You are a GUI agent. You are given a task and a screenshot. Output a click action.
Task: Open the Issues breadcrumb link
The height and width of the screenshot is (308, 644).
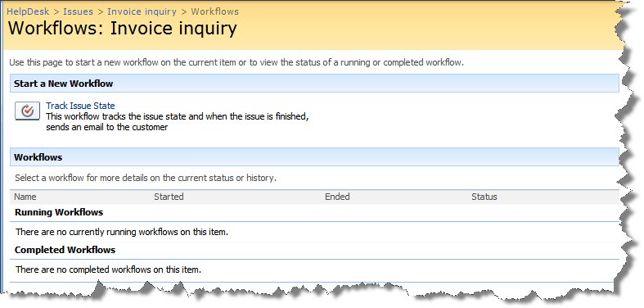click(78, 11)
